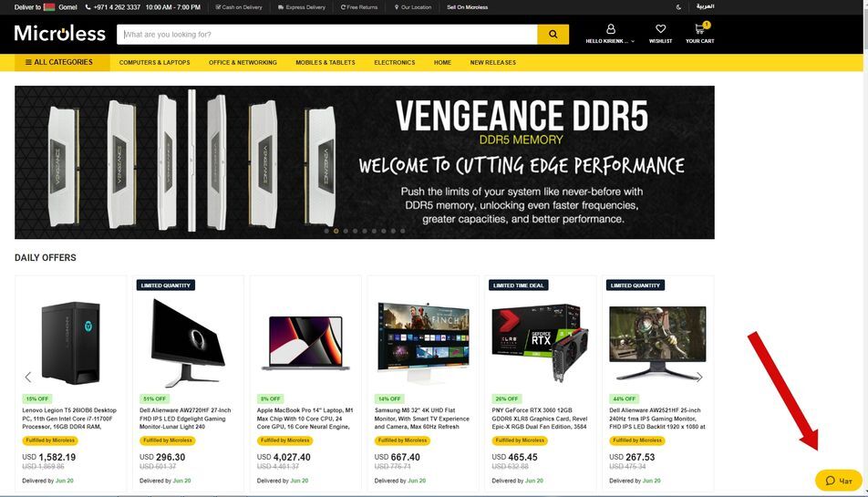The width and height of the screenshot is (868, 497).
Task: Select the second banner carousel dot
Action: tap(336, 231)
